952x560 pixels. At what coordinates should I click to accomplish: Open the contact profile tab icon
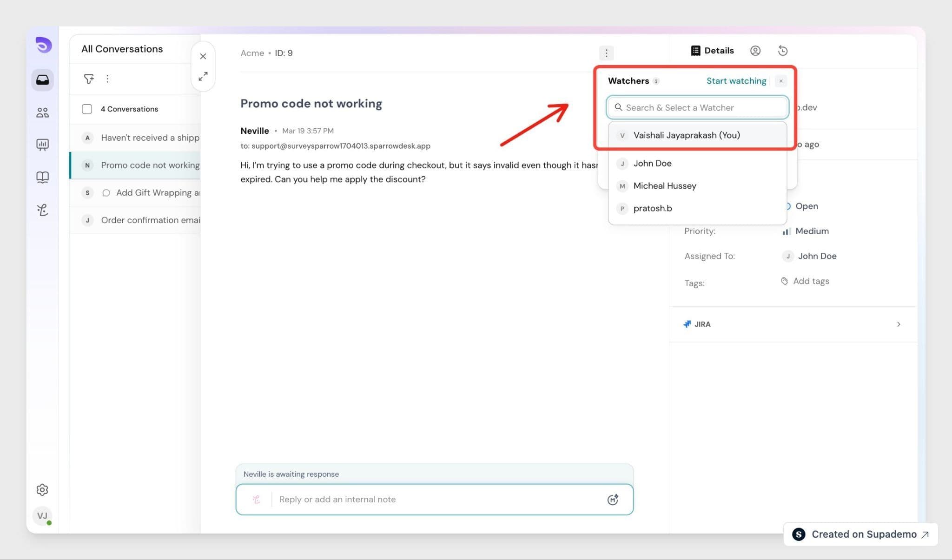tap(755, 51)
